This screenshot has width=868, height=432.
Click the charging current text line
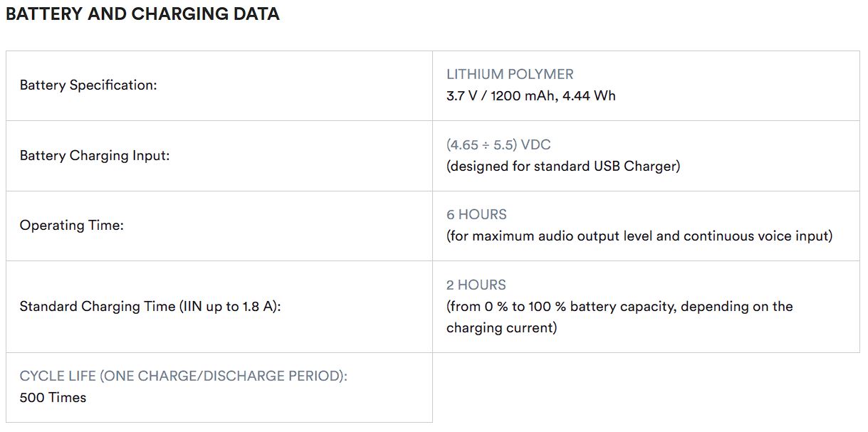(x=501, y=328)
